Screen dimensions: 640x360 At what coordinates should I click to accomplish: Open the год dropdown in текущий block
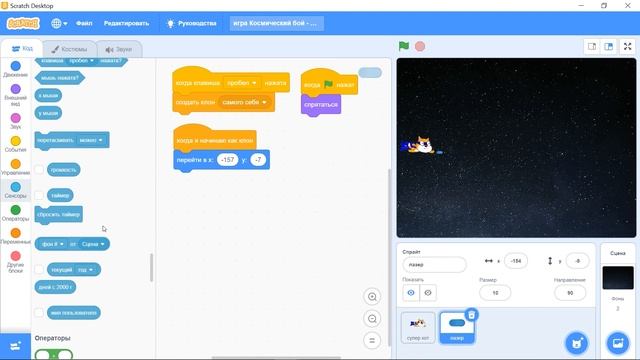coord(86,269)
